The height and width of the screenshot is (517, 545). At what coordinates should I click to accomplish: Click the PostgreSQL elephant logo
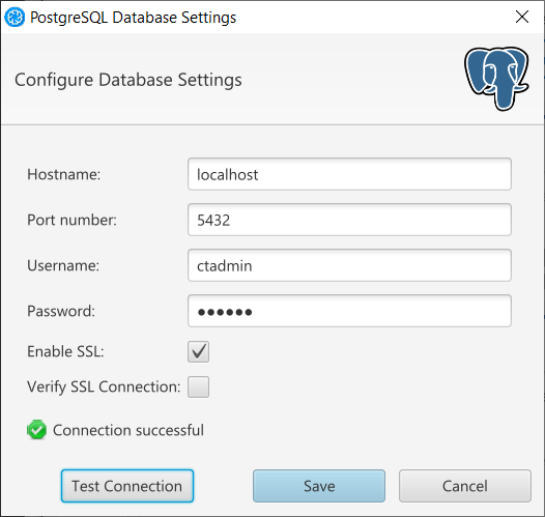pos(497,79)
